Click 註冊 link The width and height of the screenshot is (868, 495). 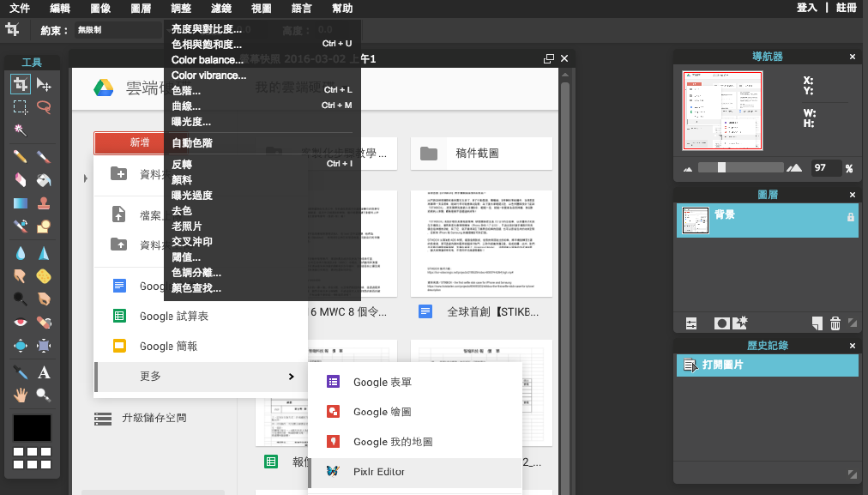tap(847, 7)
